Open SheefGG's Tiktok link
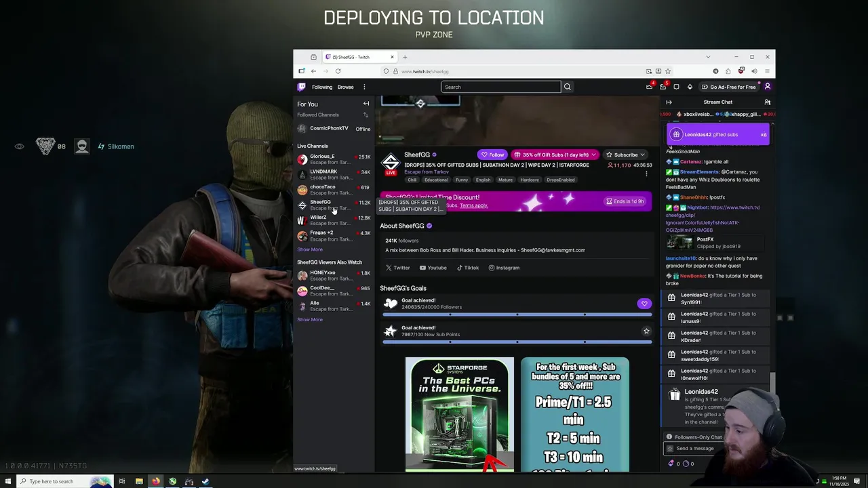Image resolution: width=868 pixels, height=488 pixels. [468, 268]
